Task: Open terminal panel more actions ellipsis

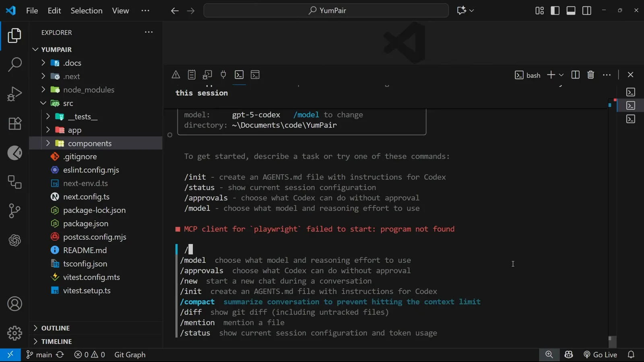Action: tap(607, 75)
